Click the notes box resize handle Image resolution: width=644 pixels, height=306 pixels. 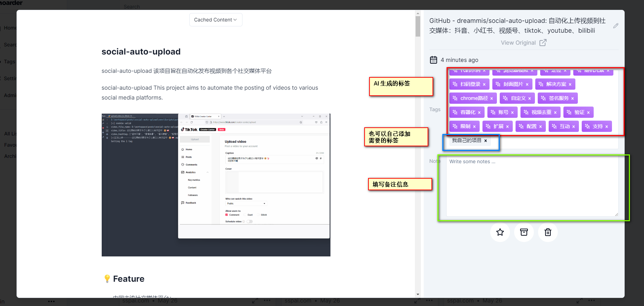click(616, 214)
